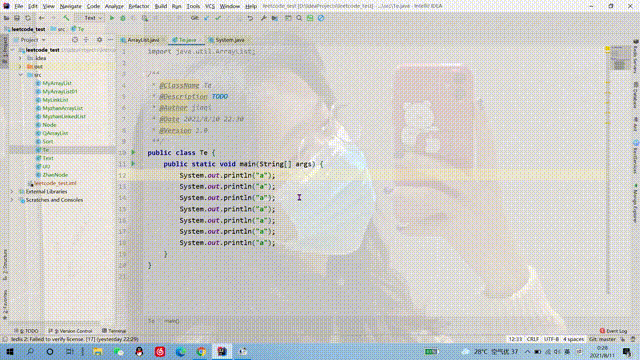The image size is (640, 360).
Task: Click the green square icon in the toolbar
Action: click(x=310, y=18)
